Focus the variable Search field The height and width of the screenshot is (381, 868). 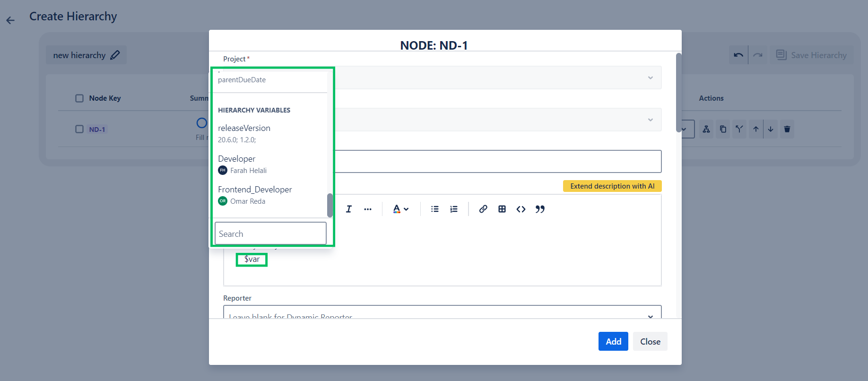(270, 234)
